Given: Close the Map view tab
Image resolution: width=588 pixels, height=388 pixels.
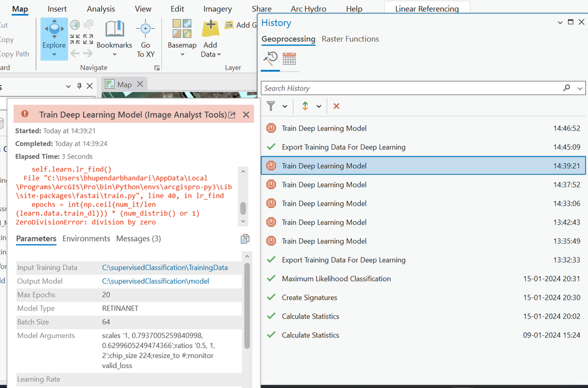Looking at the screenshot, I should click(140, 84).
